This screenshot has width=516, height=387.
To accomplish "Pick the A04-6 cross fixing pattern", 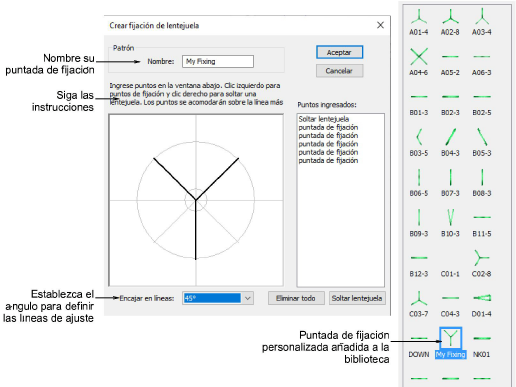I will 419,62.
